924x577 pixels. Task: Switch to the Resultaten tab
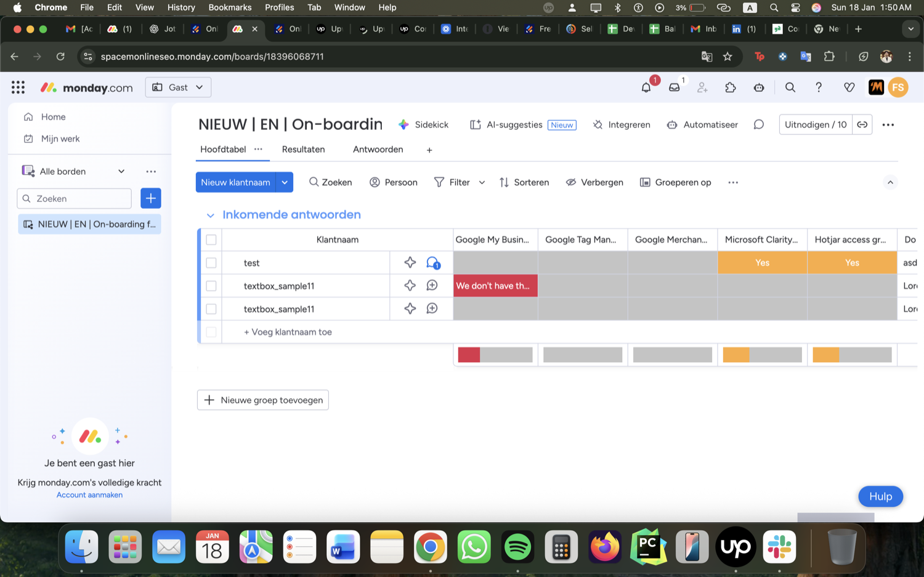coord(303,149)
